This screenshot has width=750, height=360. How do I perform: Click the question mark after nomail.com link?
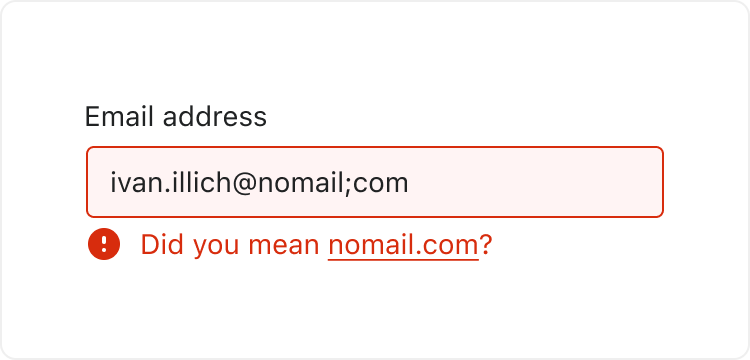(486, 245)
